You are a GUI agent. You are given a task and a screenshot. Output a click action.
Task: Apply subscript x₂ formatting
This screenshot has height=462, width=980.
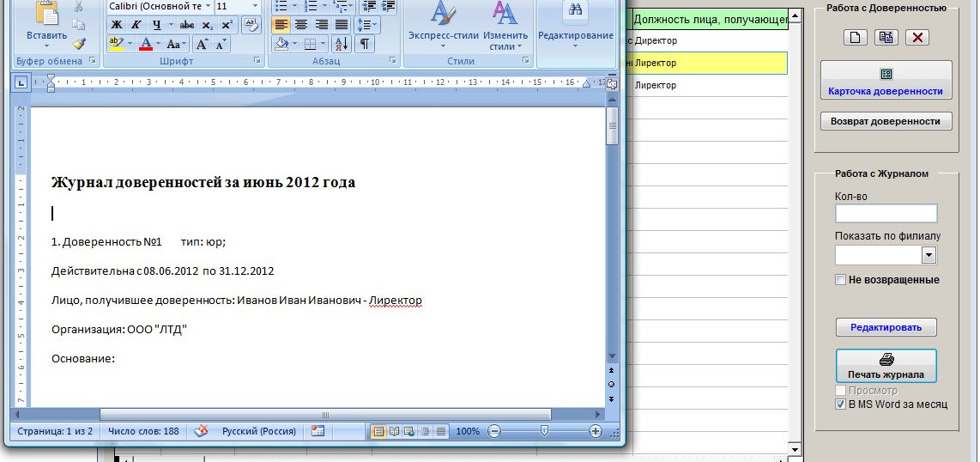(x=207, y=25)
